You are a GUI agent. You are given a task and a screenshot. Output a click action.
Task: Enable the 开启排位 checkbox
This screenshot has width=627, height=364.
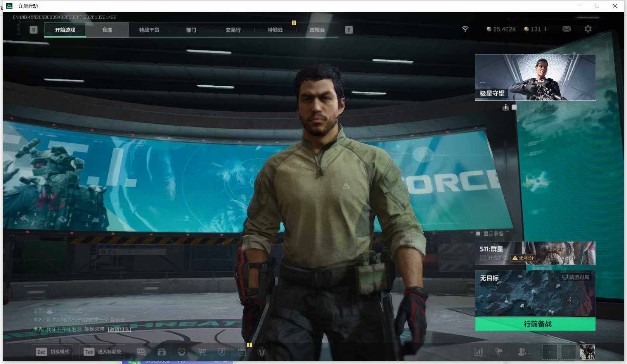pyautogui.click(x=483, y=258)
